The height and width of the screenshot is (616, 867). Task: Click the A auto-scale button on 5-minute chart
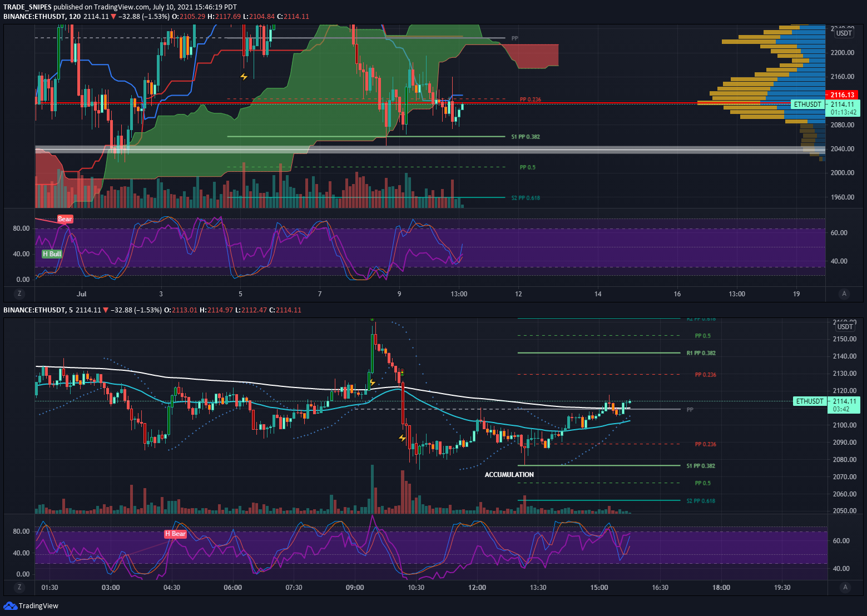845,587
